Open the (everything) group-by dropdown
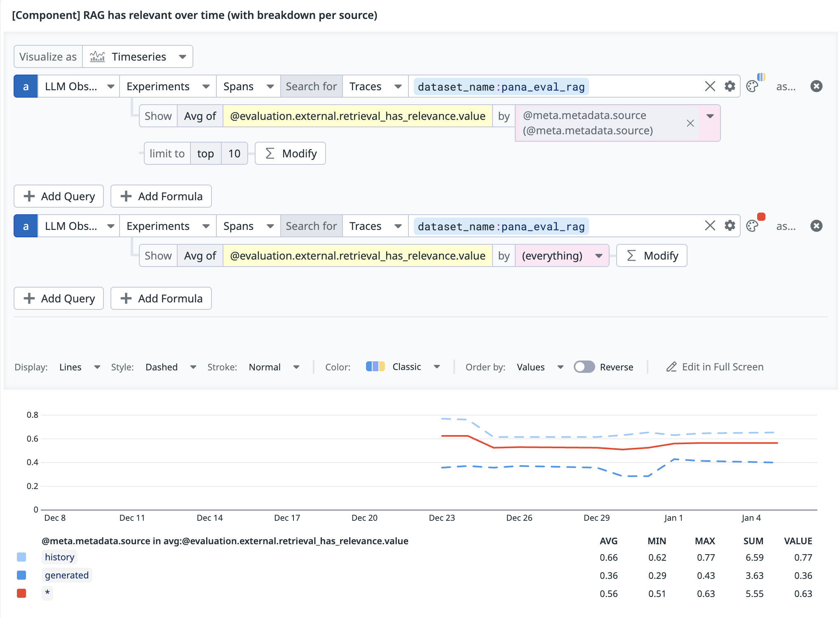This screenshot has height=618, width=840. pos(562,256)
